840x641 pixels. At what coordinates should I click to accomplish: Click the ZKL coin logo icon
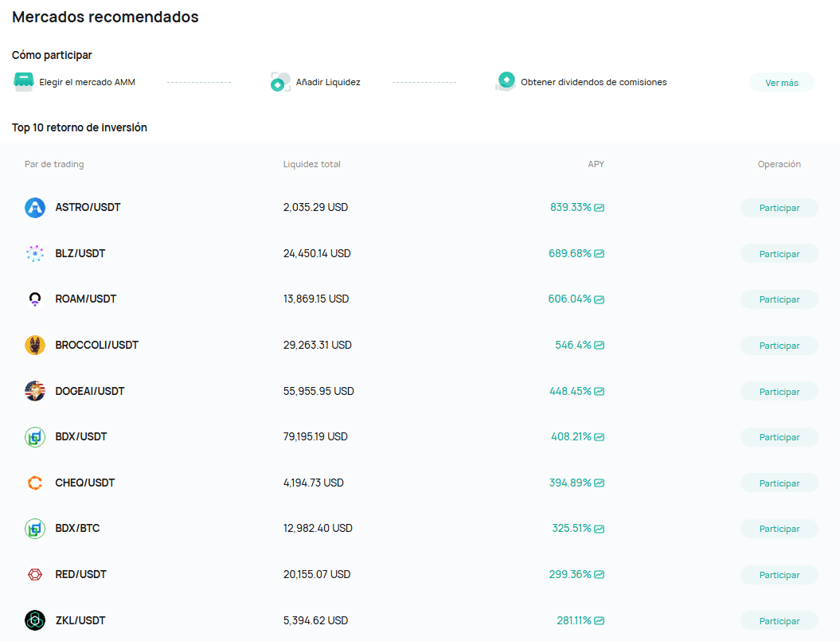35,620
